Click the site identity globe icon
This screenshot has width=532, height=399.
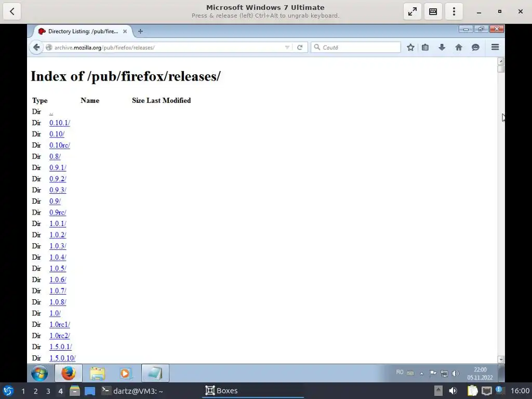[49, 47]
